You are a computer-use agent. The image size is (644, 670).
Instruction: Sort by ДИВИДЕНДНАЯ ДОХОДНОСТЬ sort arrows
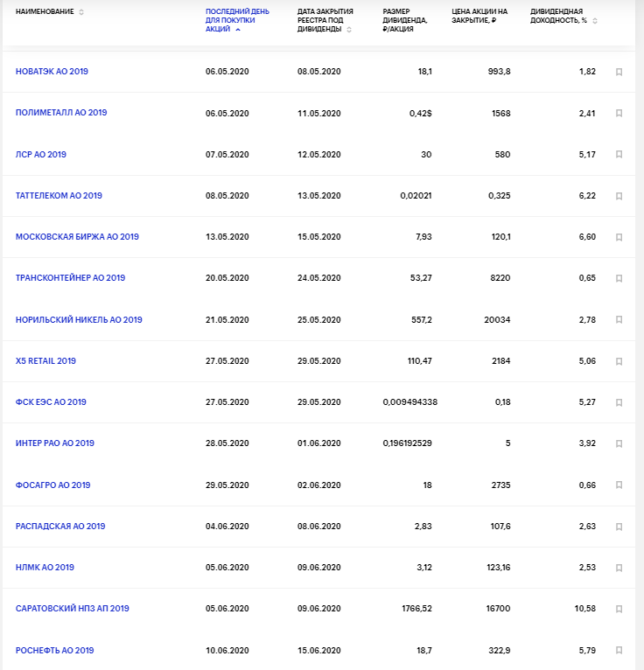pyautogui.click(x=594, y=20)
